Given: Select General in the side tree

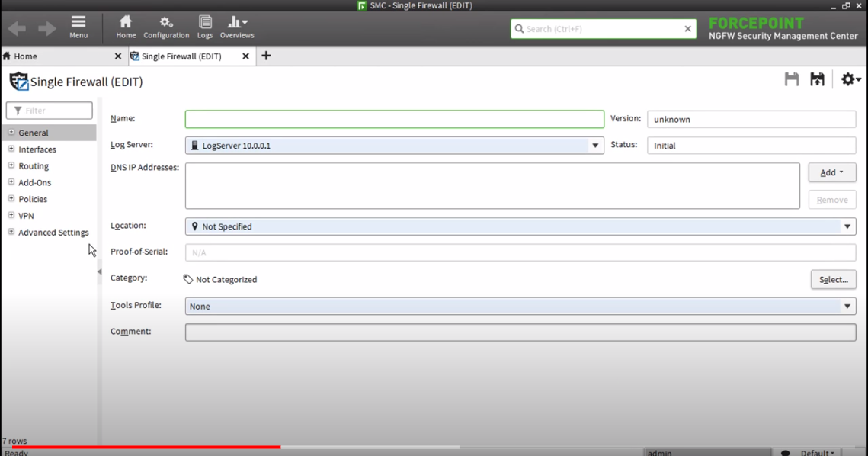Looking at the screenshot, I should coord(34,133).
